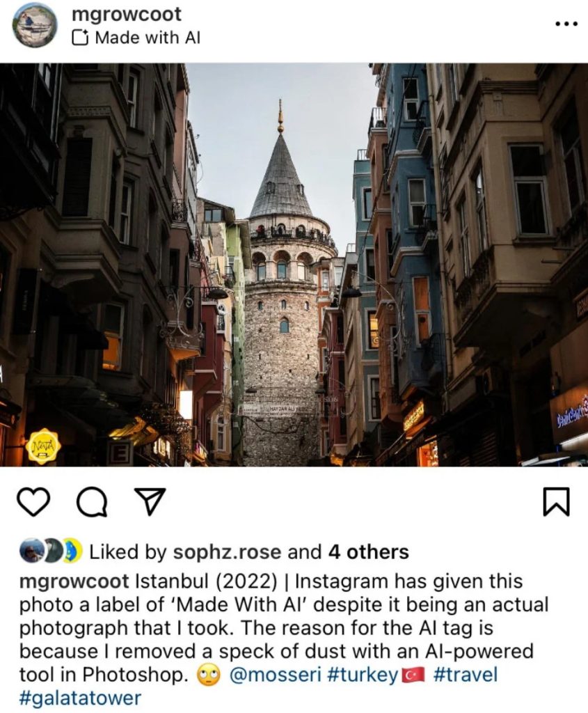Open mgrowcoot's profile picture avatar

(x=35, y=24)
